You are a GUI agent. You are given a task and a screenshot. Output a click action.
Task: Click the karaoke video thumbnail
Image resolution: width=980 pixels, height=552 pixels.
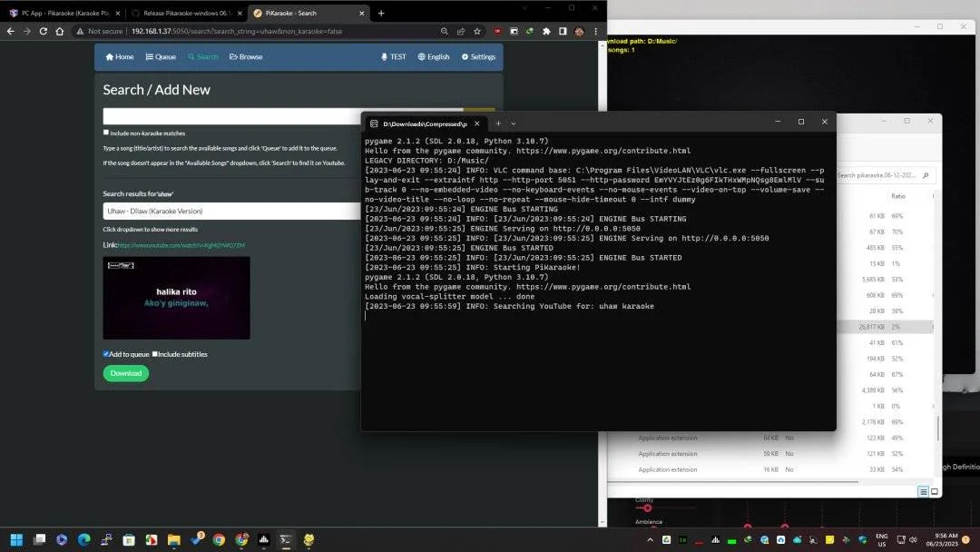[x=176, y=298]
